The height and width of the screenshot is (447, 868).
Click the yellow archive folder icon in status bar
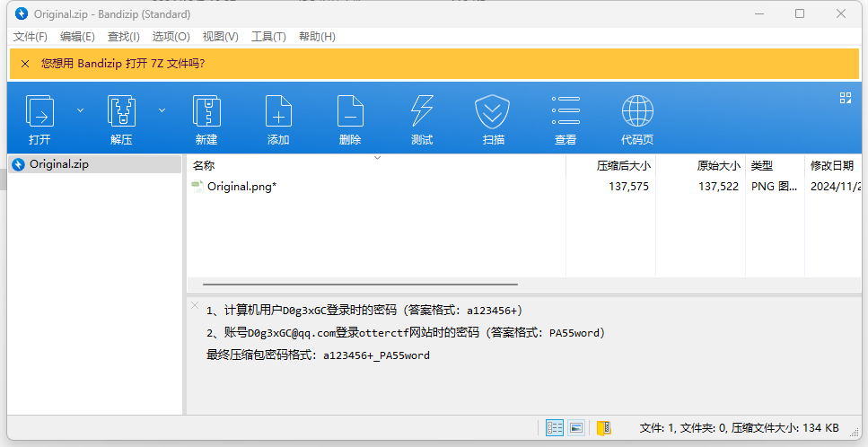tap(603, 427)
